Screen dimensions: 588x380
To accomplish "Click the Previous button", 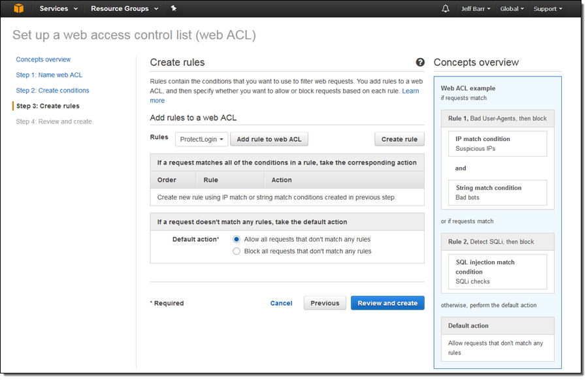I will pos(325,303).
